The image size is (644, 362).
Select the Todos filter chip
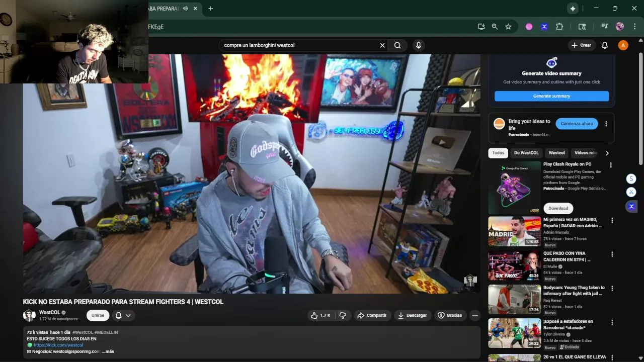[498, 153]
